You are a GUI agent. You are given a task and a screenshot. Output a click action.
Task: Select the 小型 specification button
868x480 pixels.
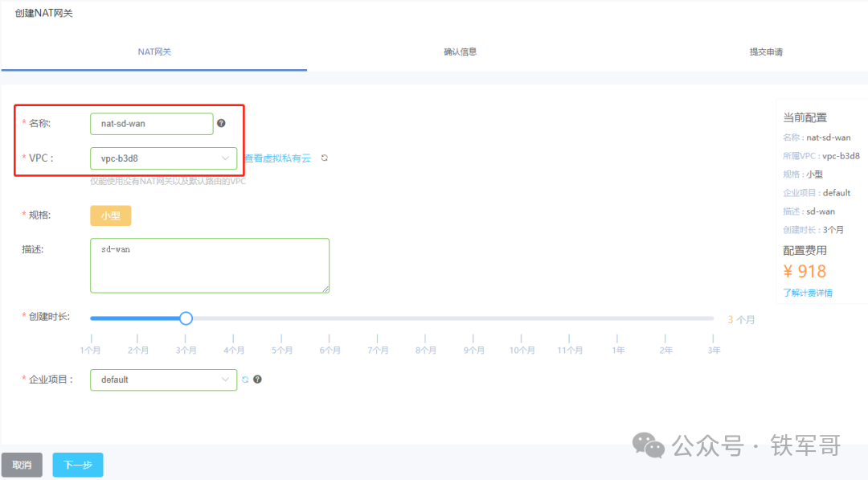click(111, 215)
